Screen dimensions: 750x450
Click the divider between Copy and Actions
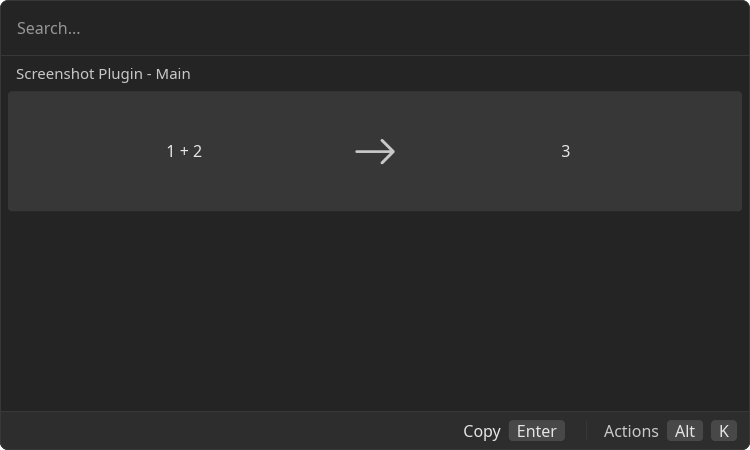coord(586,431)
